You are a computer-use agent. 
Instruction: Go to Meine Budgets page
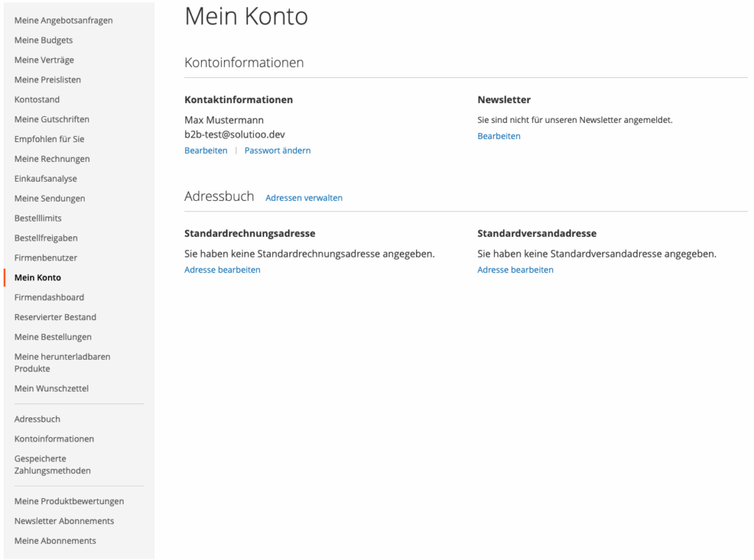tap(43, 40)
